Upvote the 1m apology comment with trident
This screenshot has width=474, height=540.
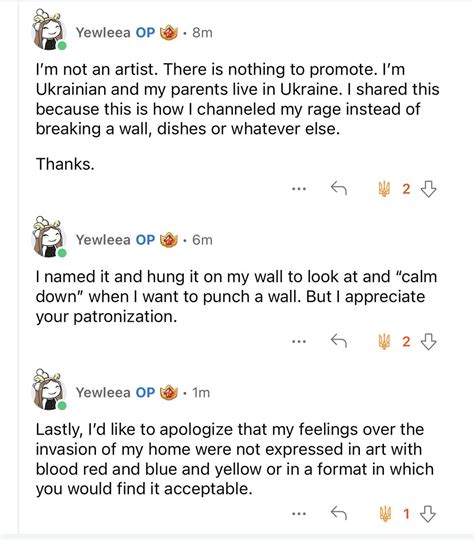(x=385, y=514)
